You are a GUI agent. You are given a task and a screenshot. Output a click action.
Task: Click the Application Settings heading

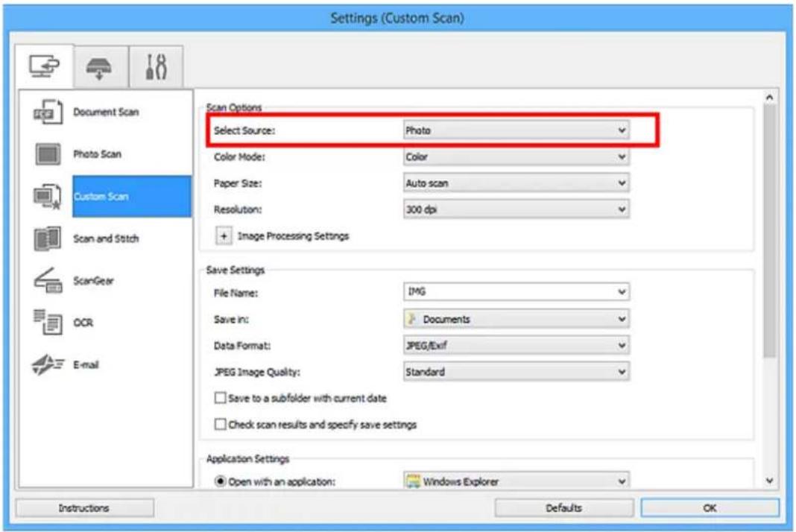[247, 459]
